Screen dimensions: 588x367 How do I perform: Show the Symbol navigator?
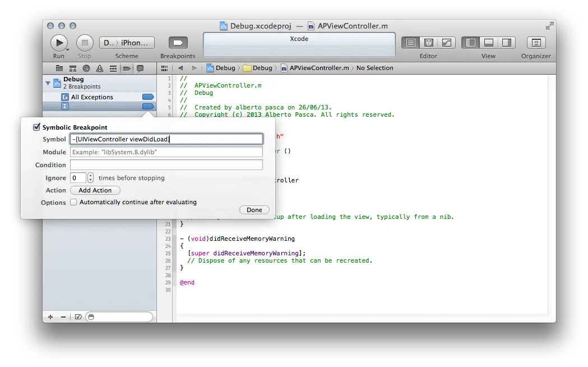[x=73, y=68]
